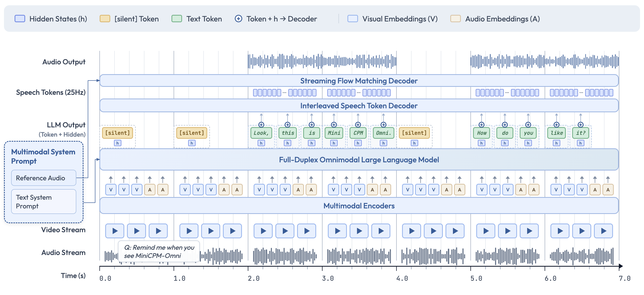Viewport: 644px width, 295px height.
Task: Expand the Text System Prompt section
Action: 43,202
